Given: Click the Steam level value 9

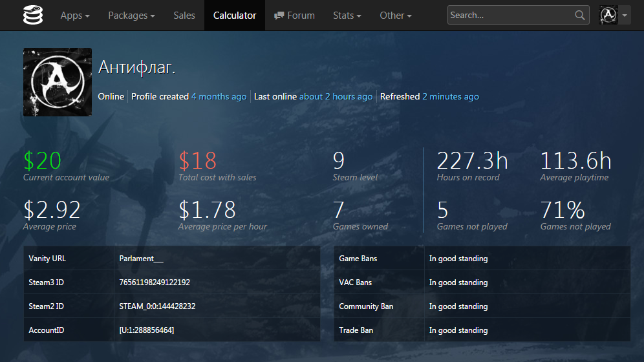Looking at the screenshot, I should 339,160.
